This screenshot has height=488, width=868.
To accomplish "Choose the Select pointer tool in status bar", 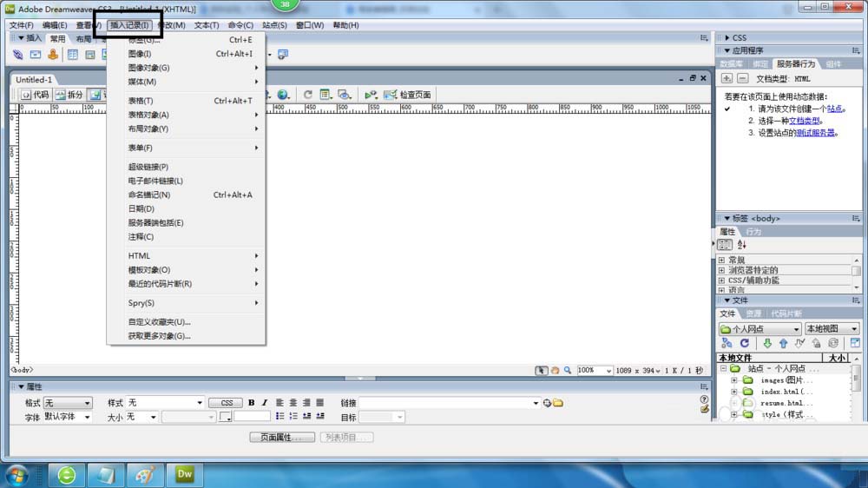I will (541, 370).
